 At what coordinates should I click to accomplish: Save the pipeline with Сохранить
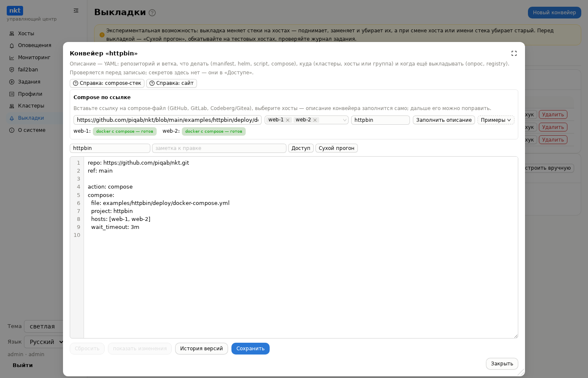(250, 349)
